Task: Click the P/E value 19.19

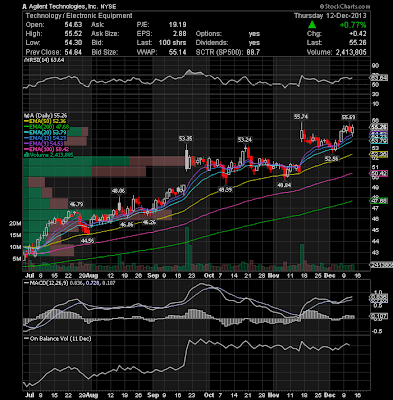Action: pos(177,25)
